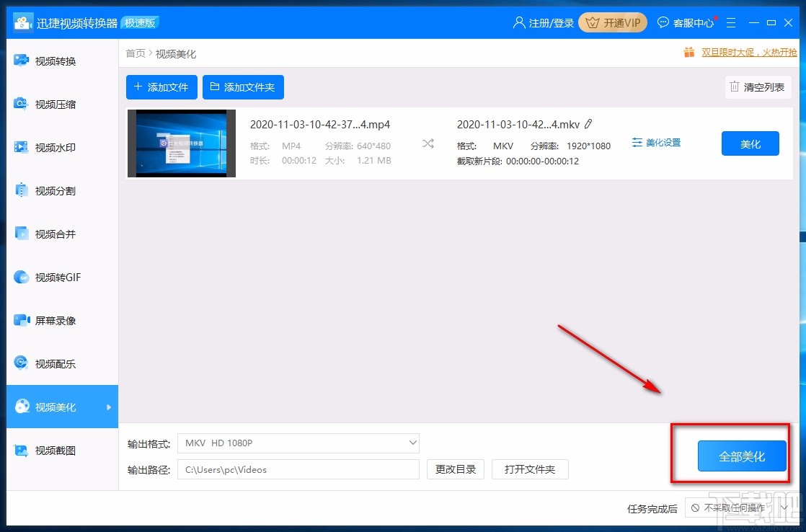
Task: Select the 视频转换 tool in the sidebar
Action: point(50,61)
